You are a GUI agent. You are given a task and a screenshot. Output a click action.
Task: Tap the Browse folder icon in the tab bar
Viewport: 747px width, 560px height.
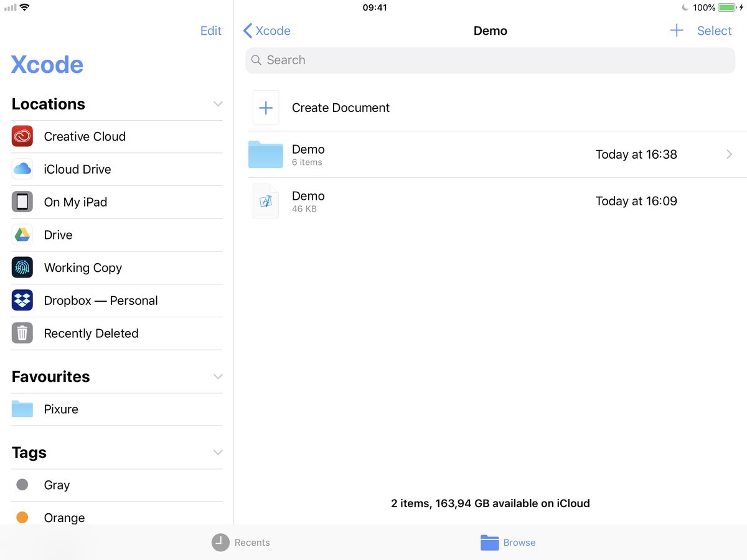point(490,543)
